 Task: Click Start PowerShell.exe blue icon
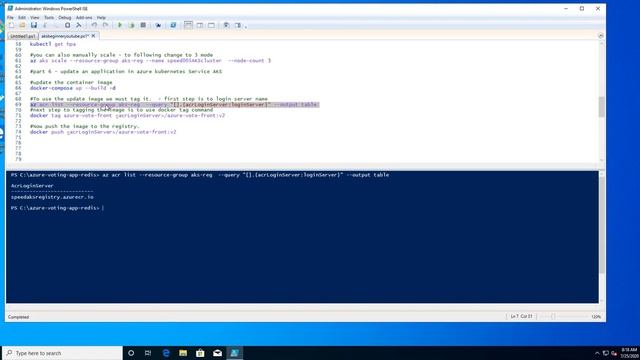[173, 25]
